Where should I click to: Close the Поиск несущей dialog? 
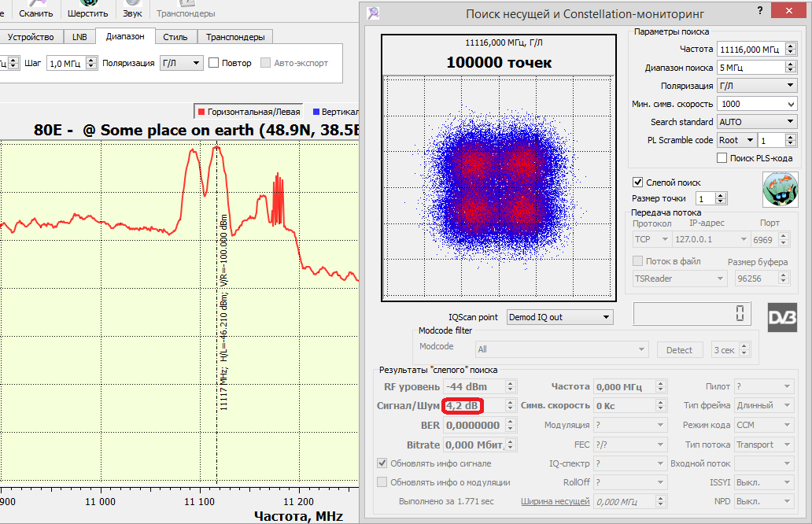(788, 10)
